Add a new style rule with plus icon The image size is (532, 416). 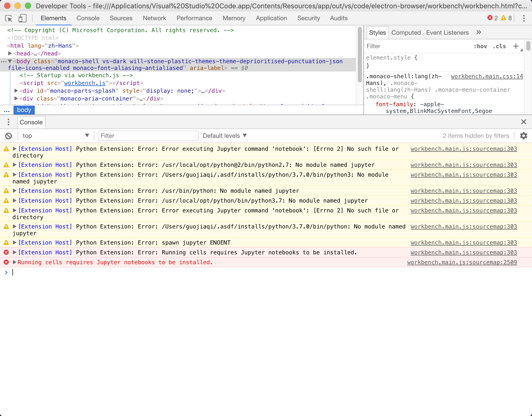(515, 46)
